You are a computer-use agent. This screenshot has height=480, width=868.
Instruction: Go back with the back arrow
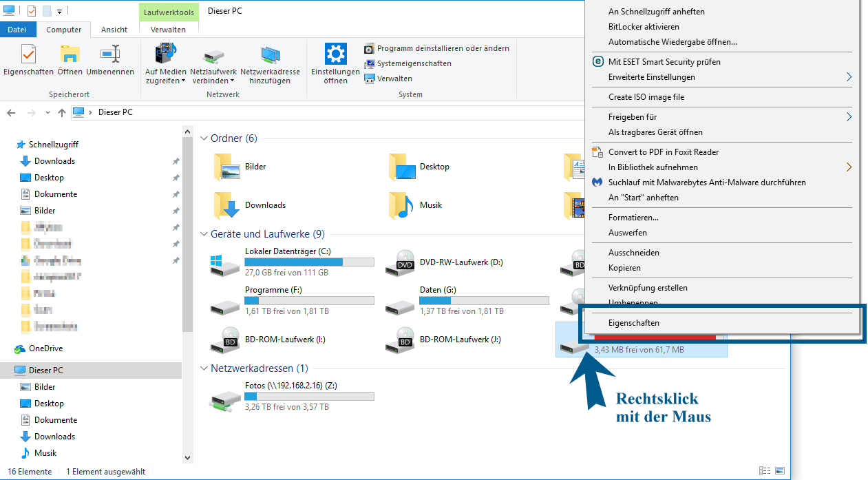11,112
